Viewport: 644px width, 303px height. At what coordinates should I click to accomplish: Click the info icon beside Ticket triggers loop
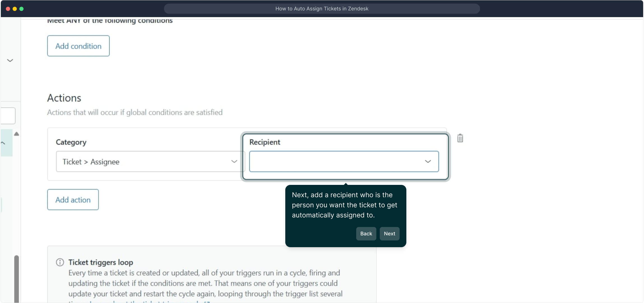click(x=60, y=262)
